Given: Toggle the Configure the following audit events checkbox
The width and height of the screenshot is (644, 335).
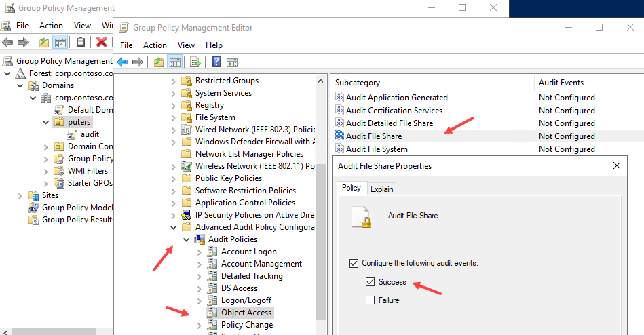Looking at the screenshot, I should (x=354, y=263).
